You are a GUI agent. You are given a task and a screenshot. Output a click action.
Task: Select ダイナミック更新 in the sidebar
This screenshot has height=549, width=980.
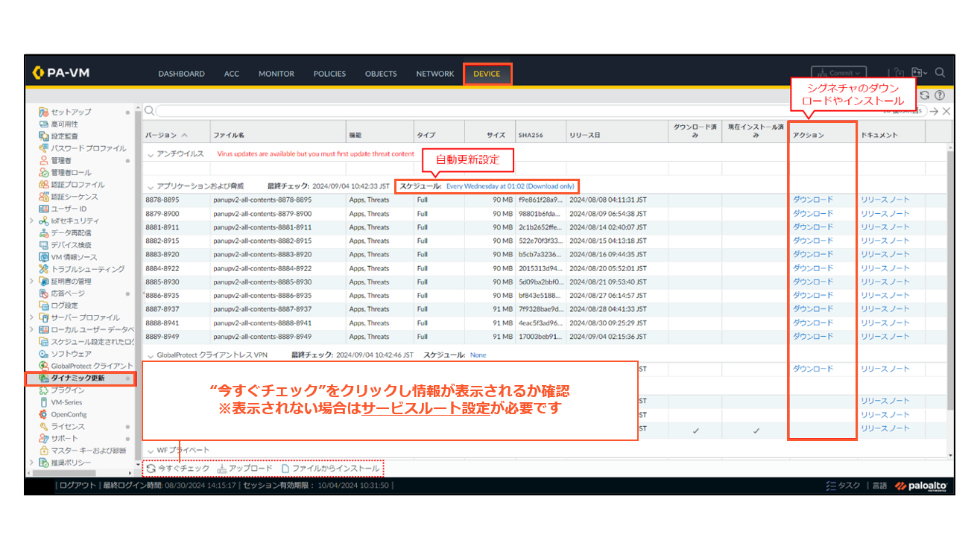coord(78,378)
